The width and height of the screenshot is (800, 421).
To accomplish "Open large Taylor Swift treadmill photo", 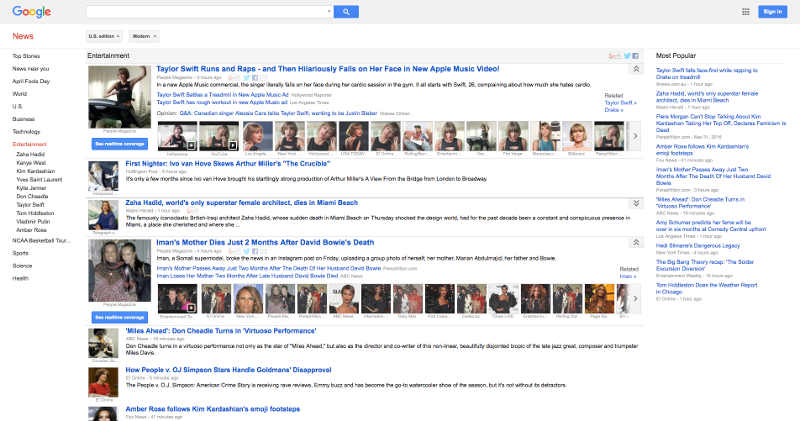I will (119, 97).
